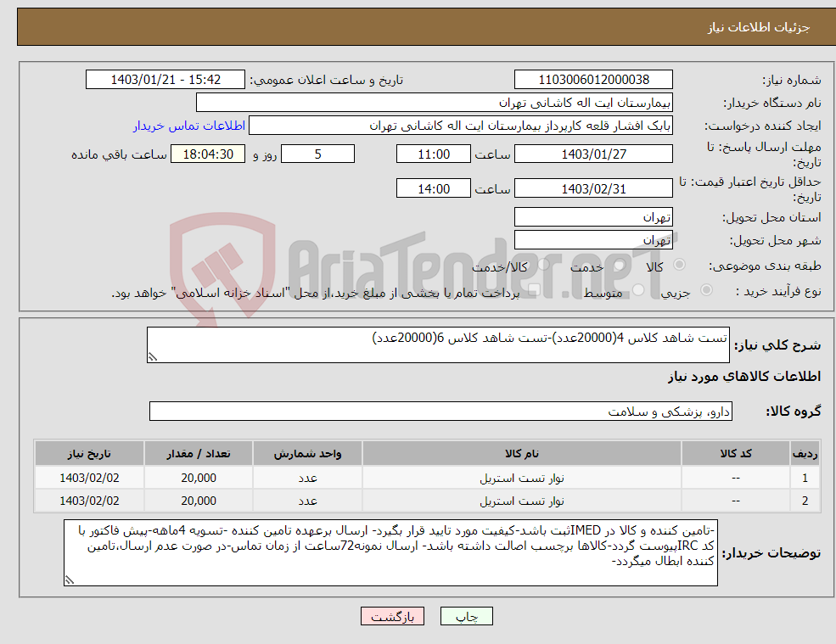Click the واحد شمارش column header
Viewport: 836px width, 644px height.
click(x=307, y=453)
